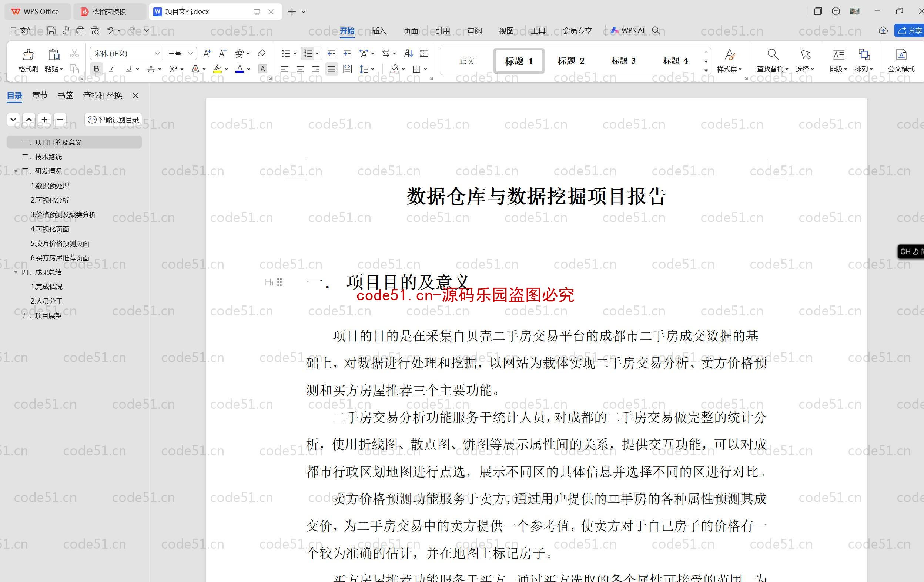
Task: Apply the 正文 style
Action: pos(467,61)
